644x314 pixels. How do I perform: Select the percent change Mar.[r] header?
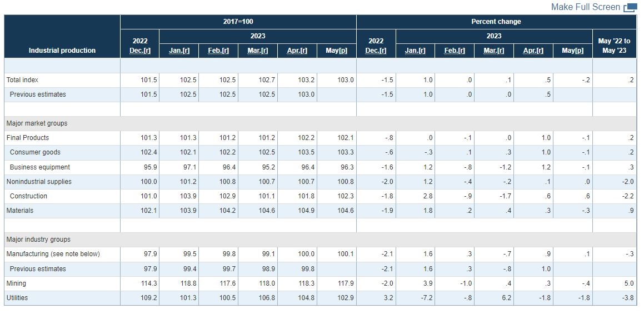click(493, 51)
